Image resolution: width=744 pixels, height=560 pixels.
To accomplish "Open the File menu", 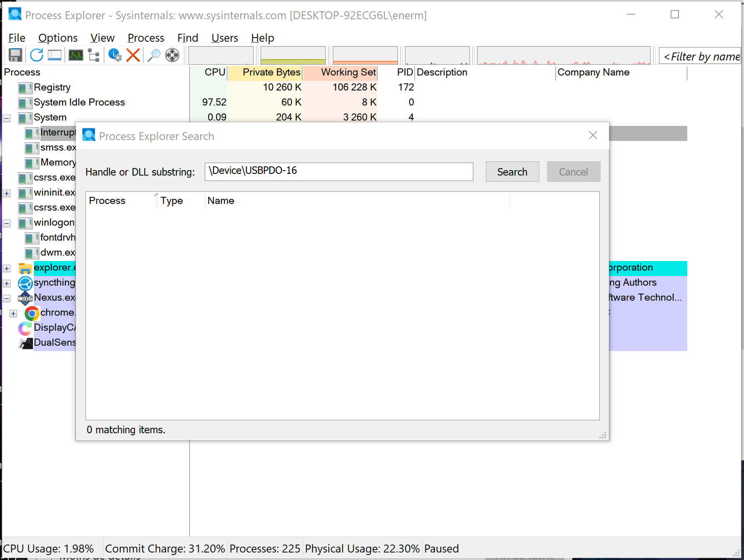I will pyautogui.click(x=17, y=38).
